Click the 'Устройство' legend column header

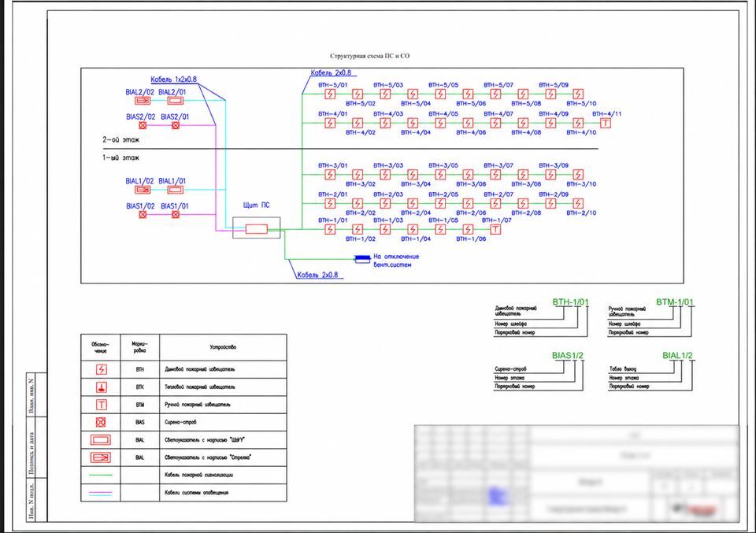point(223,347)
